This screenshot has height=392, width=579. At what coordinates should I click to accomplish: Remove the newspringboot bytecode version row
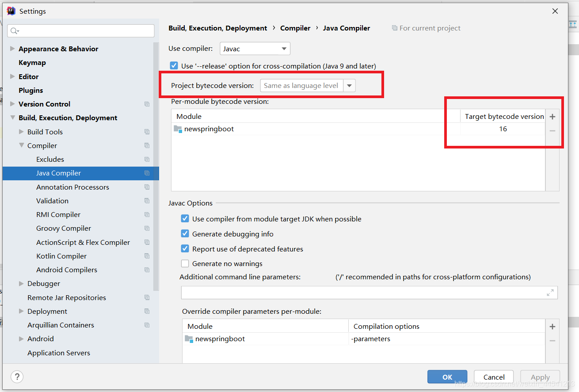coord(552,129)
